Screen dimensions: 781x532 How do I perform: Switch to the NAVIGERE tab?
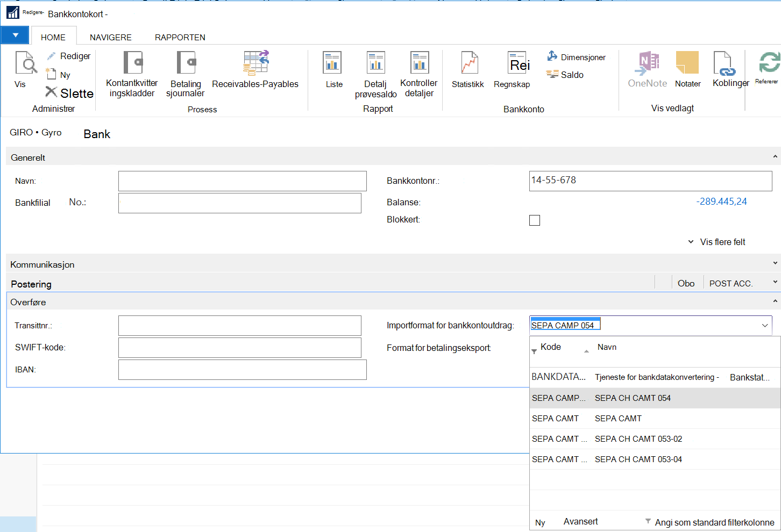[111, 37]
